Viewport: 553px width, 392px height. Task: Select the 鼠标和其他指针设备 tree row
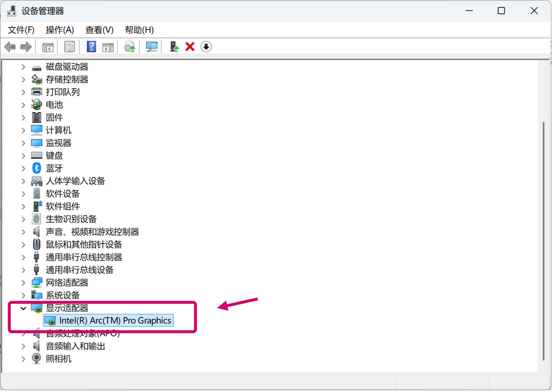point(84,245)
